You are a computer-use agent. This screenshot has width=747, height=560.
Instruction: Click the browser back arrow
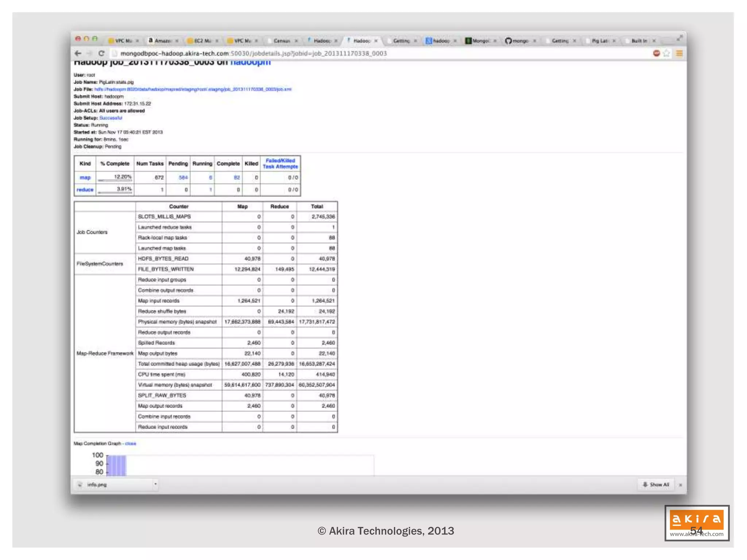tap(78, 53)
